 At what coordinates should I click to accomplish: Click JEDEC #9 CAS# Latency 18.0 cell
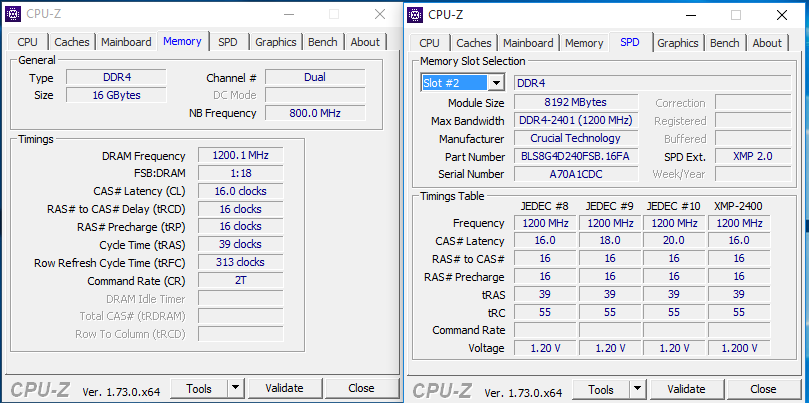pos(610,240)
